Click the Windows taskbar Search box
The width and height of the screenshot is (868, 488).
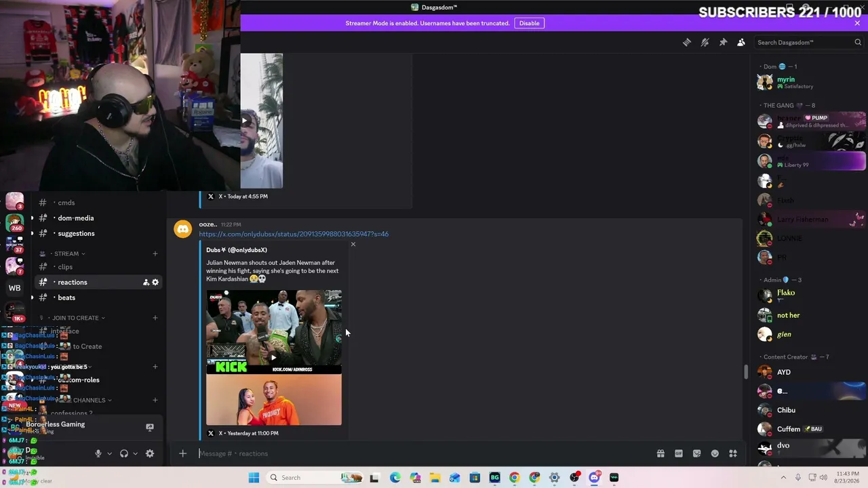[315, 478]
